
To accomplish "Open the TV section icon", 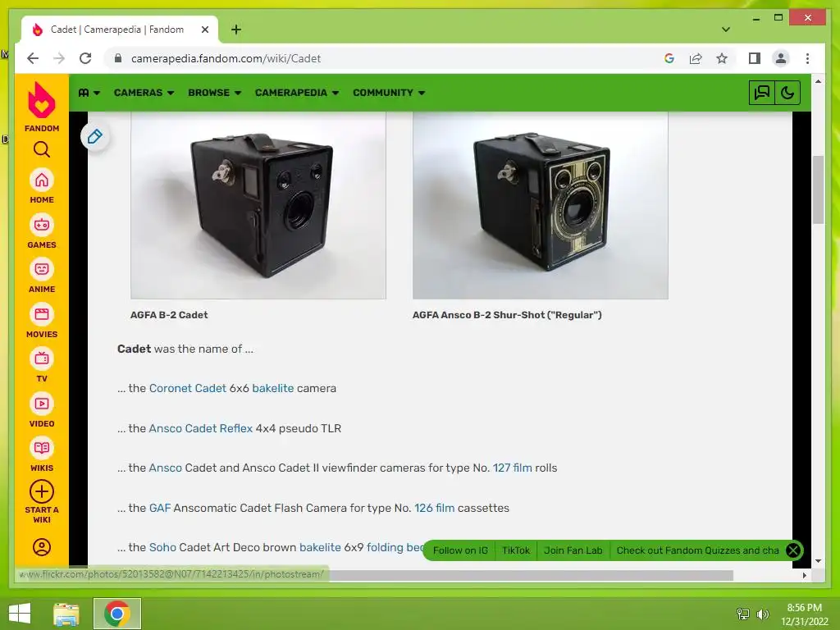I will pos(42,359).
